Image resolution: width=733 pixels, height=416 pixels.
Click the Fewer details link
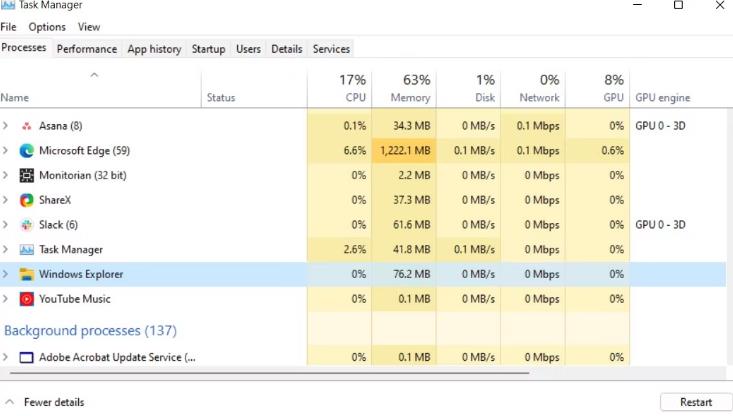[54, 402]
